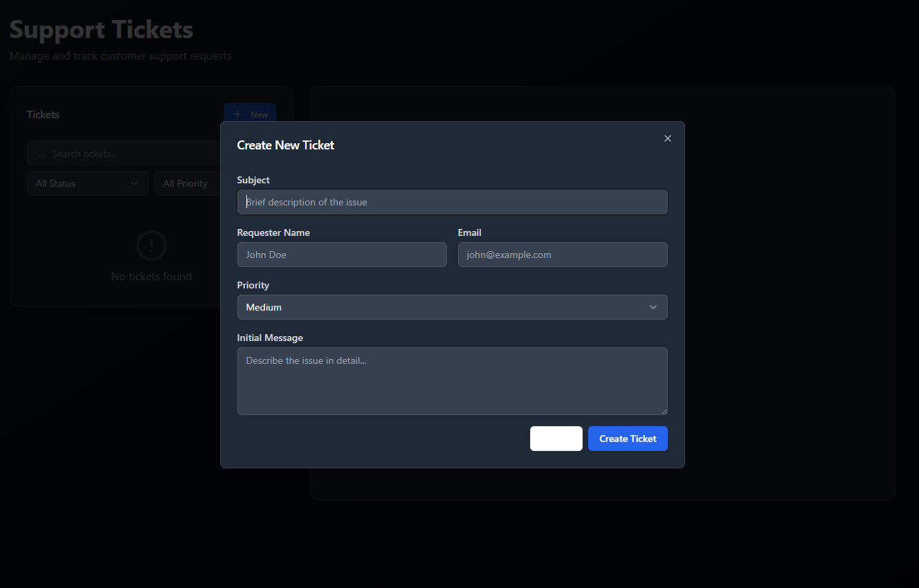
Task: Click the No tickets found message
Action: click(152, 277)
